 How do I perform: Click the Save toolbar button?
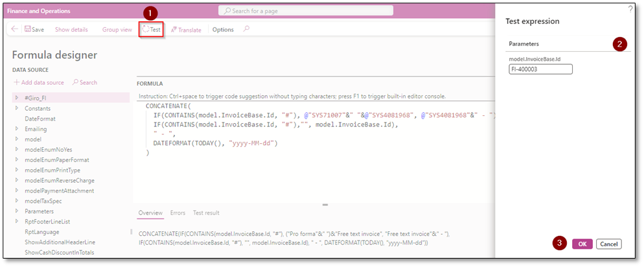click(x=34, y=30)
